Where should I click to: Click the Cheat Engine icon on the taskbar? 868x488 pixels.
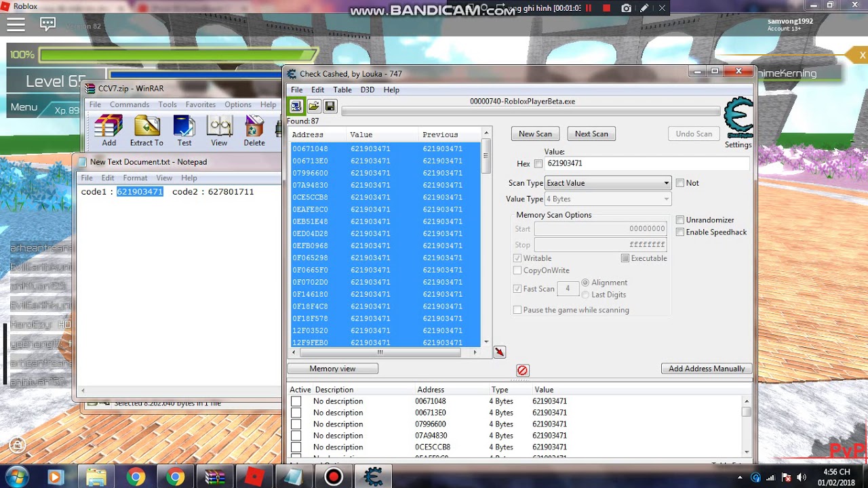point(372,477)
